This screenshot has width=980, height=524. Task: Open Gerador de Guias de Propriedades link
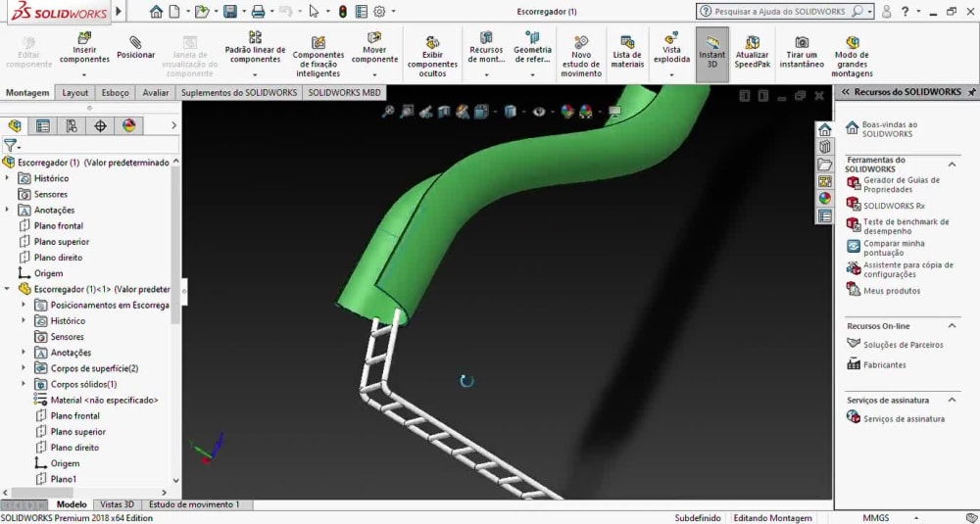coord(902,185)
